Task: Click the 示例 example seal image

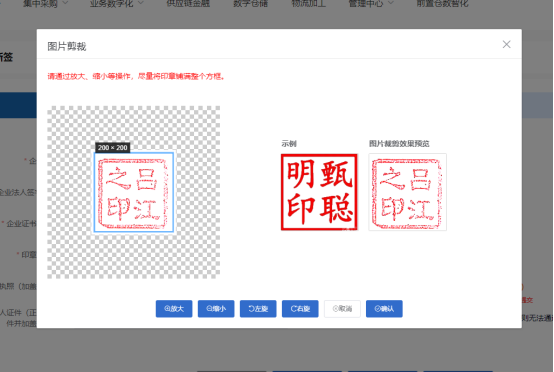Action: pos(319,192)
